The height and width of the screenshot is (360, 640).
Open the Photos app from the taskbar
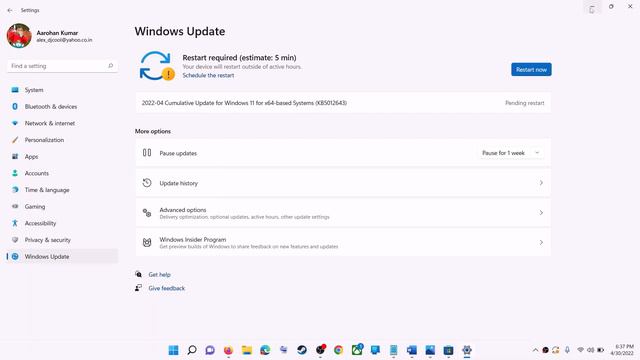pyautogui.click(x=430, y=350)
